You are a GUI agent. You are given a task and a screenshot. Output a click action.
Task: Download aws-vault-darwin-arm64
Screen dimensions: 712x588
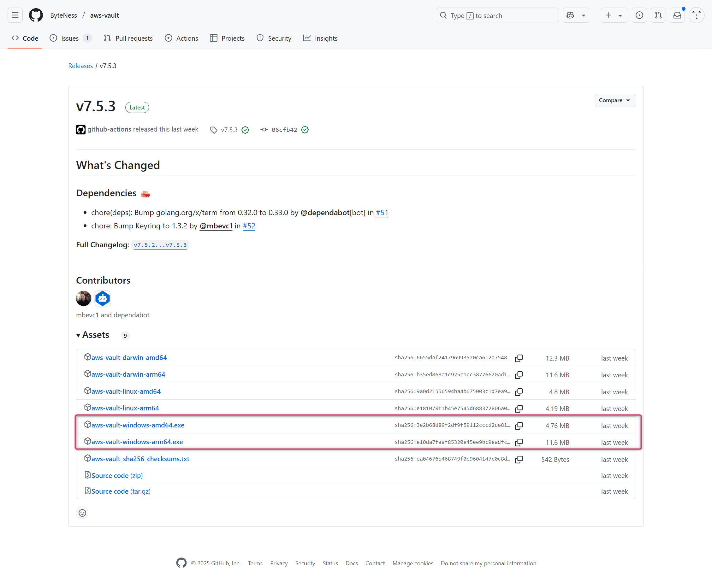(x=128, y=374)
